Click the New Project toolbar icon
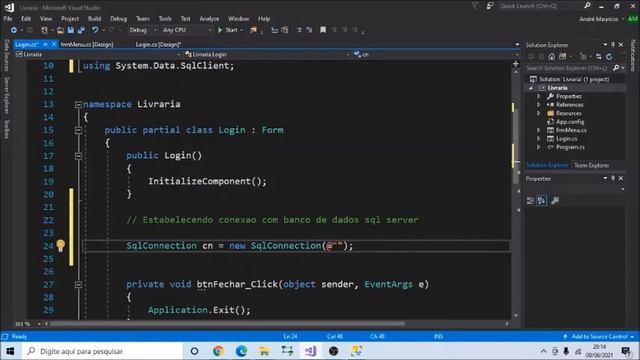Image resolution: width=640 pixels, height=360 pixels. click(44, 30)
